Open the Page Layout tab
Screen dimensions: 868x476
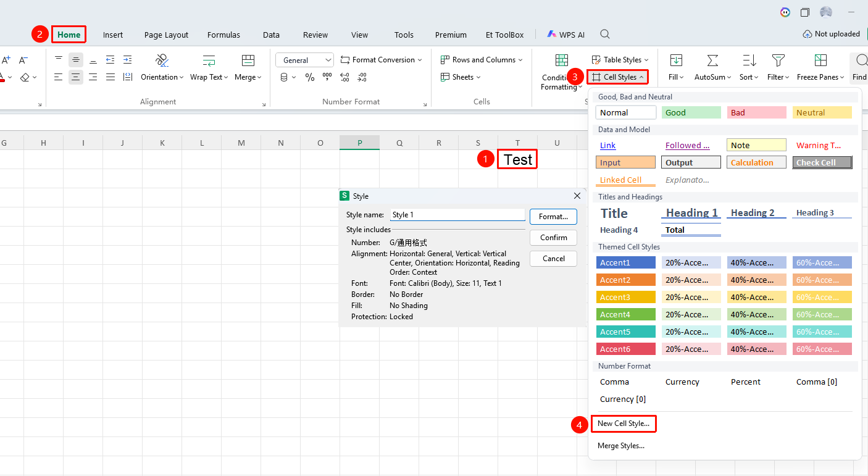[167, 35]
